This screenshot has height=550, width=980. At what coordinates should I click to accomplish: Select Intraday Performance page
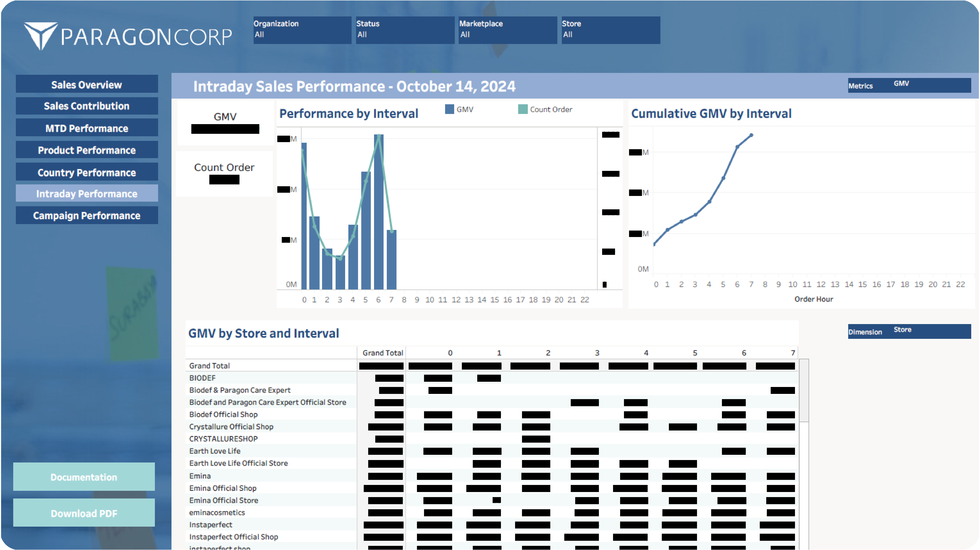[87, 193]
